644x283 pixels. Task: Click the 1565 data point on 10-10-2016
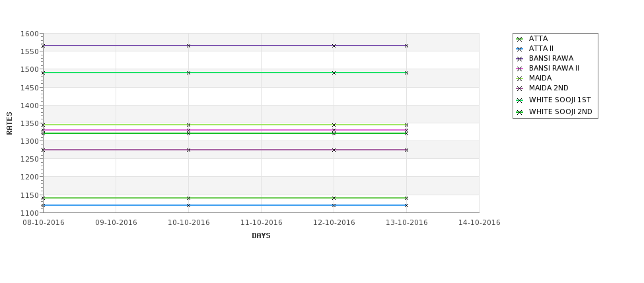point(188,46)
